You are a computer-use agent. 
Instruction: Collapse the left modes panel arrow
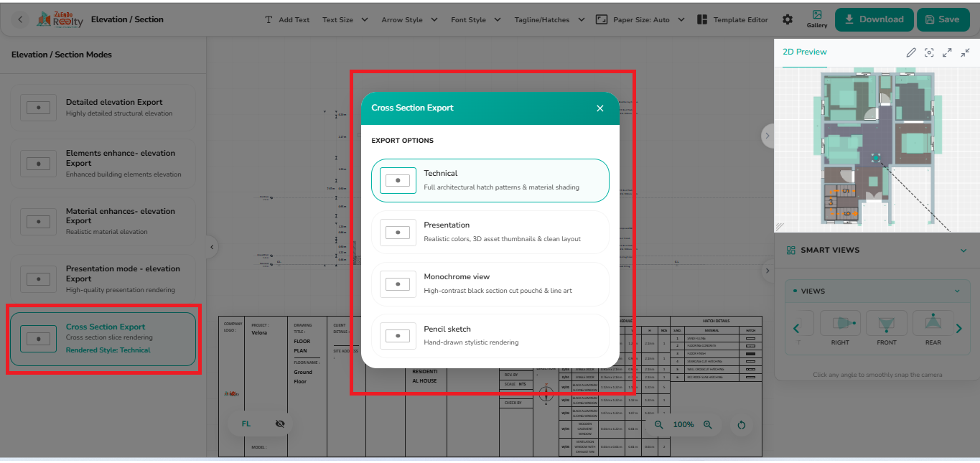pyautogui.click(x=212, y=247)
